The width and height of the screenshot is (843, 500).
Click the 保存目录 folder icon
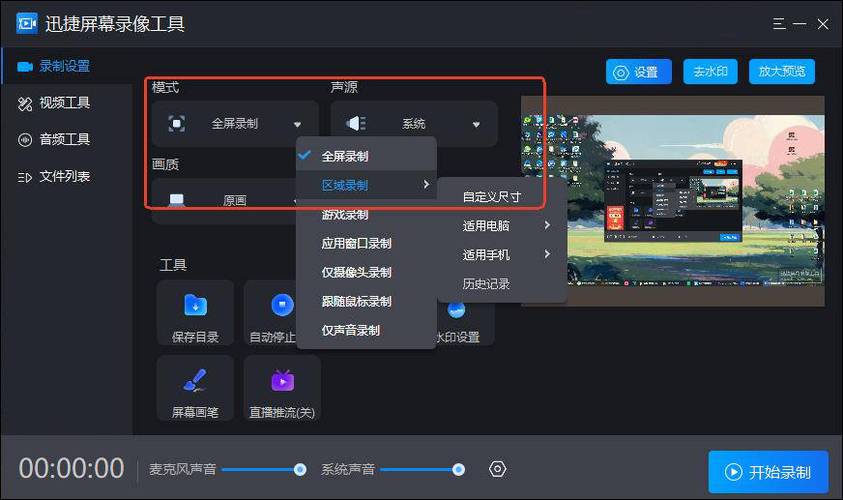(x=195, y=306)
